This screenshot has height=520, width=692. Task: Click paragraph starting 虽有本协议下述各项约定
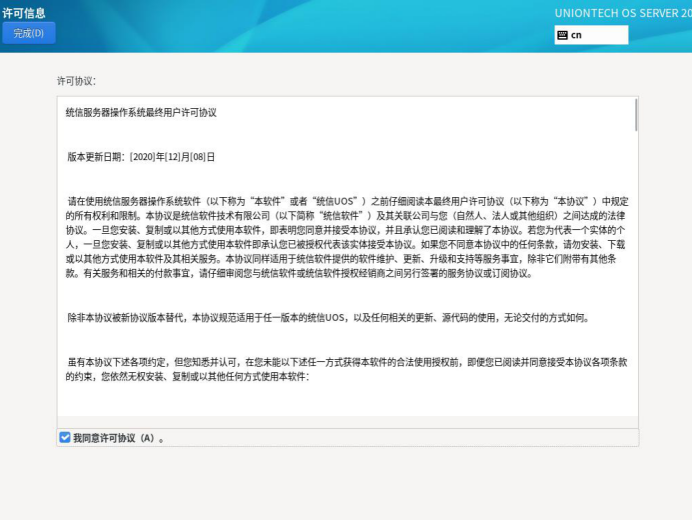point(346,369)
